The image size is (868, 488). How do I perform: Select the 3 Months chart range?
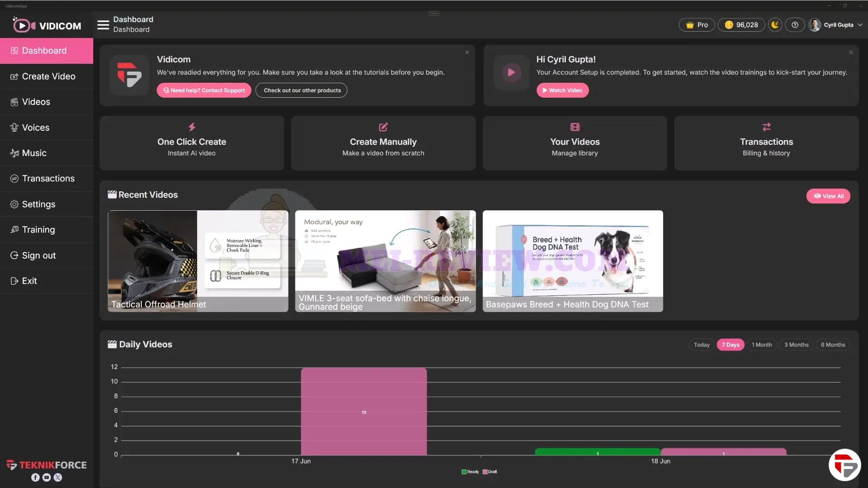click(797, 345)
